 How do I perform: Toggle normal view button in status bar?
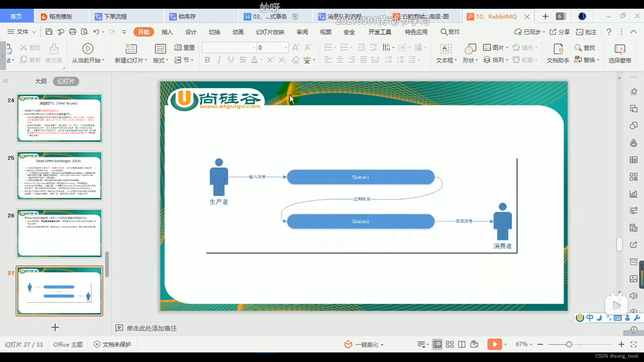point(437,344)
